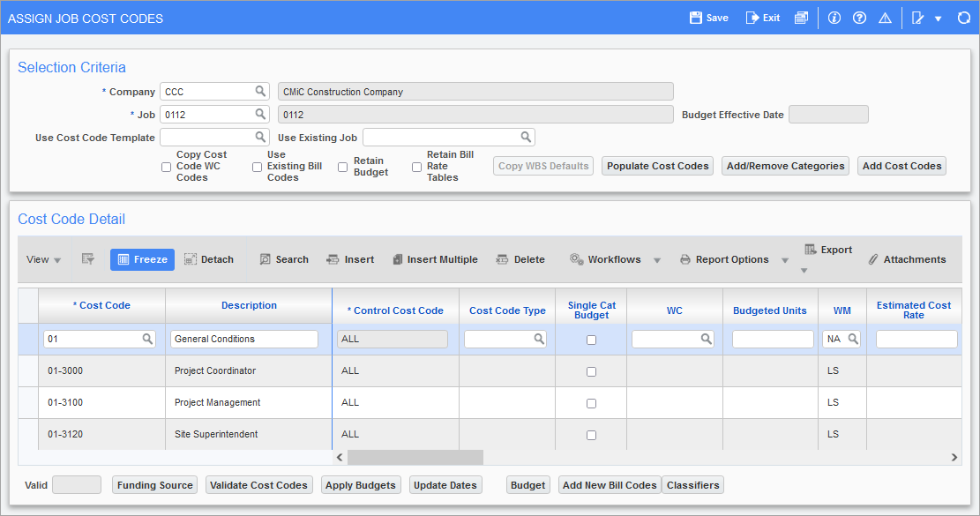Check Single Cat Budget for Project Management row
The image size is (980, 516).
point(591,404)
